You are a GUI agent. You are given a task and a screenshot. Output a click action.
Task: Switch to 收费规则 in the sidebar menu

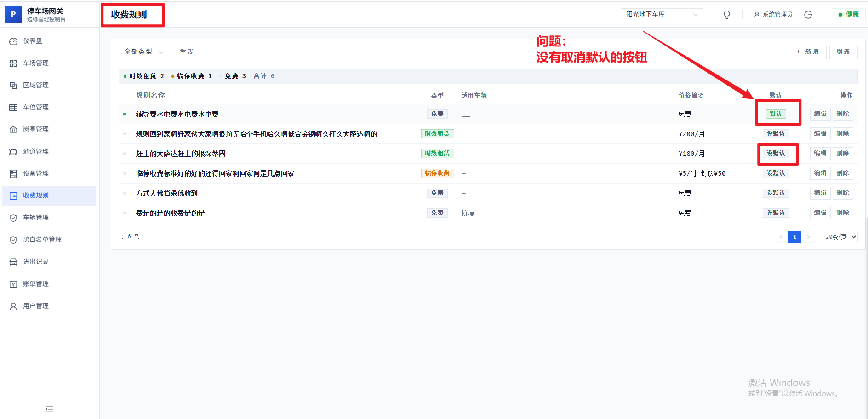point(36,195)
